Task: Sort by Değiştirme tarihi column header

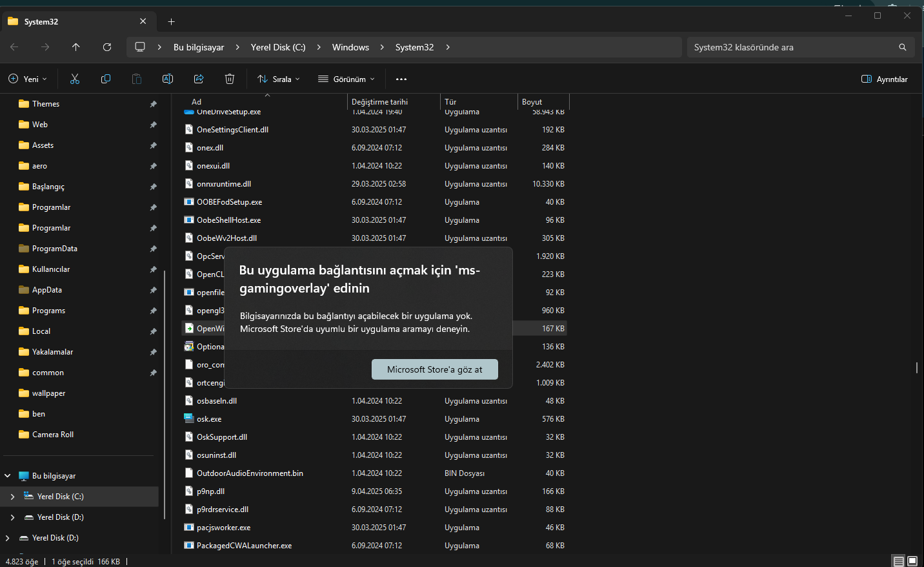Action: 379,102
